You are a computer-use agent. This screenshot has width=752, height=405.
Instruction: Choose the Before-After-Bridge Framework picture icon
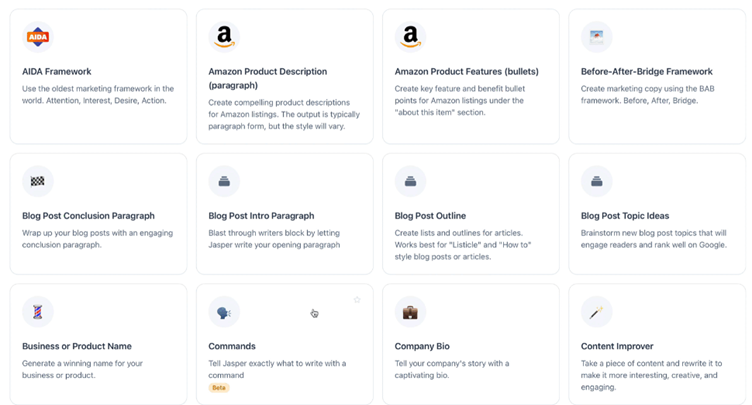(596, 37)
